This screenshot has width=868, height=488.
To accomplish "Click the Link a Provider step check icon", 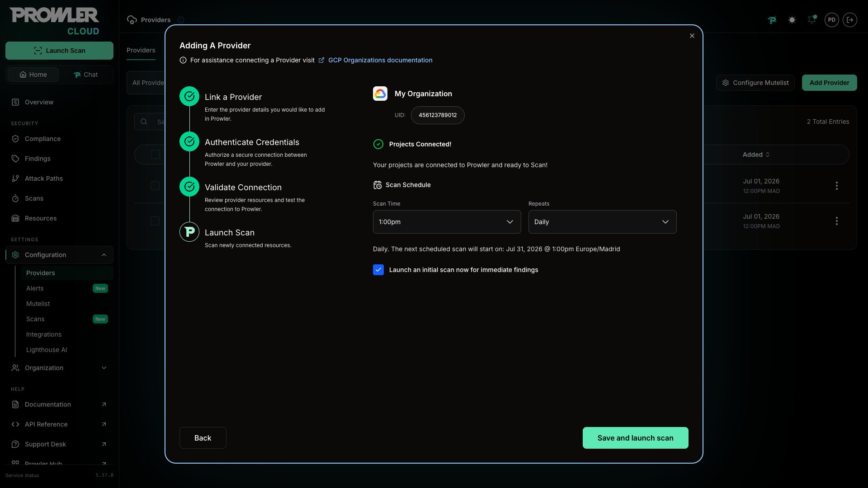I will point(189,96).
